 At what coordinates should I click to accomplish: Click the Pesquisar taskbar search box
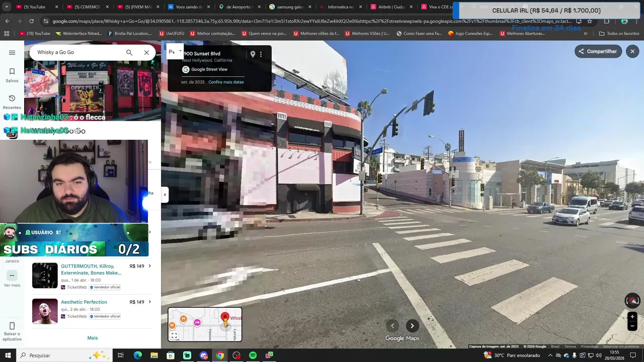64,355
